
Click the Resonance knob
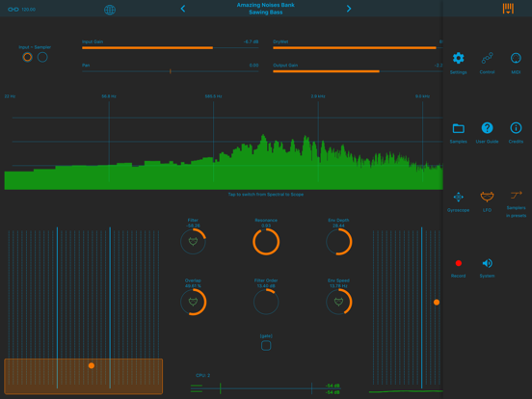(x=266, y=242)
